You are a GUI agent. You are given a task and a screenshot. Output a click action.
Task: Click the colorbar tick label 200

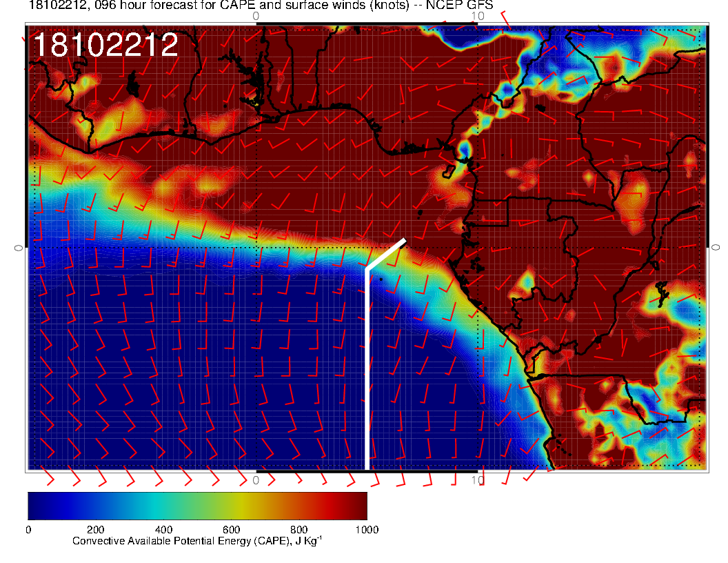(95, 530)
